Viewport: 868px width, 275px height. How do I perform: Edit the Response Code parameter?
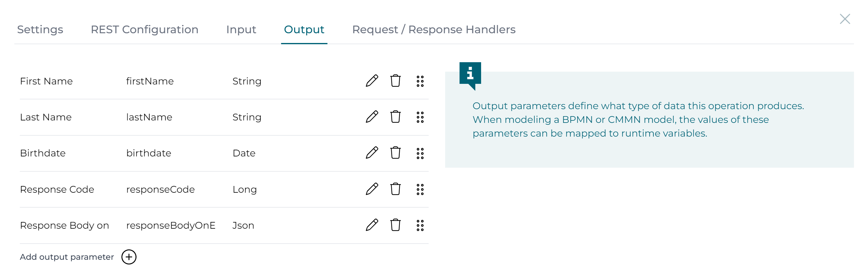[x=372, y=189]
